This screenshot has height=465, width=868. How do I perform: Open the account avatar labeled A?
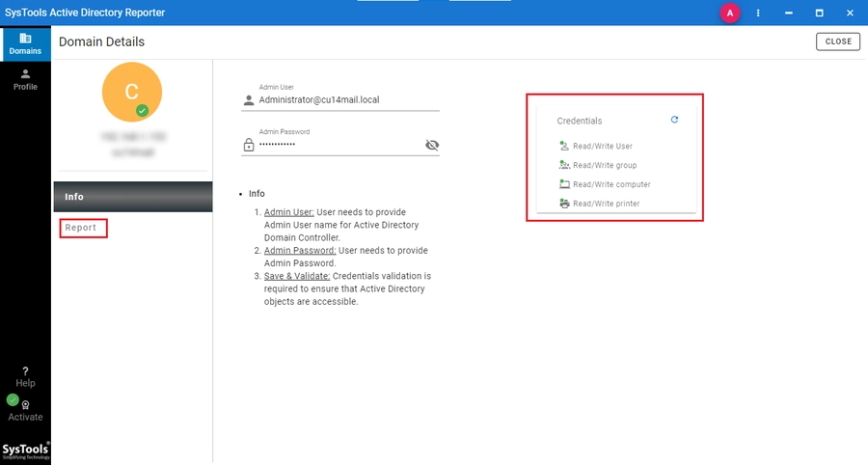(x=730, y=14)
